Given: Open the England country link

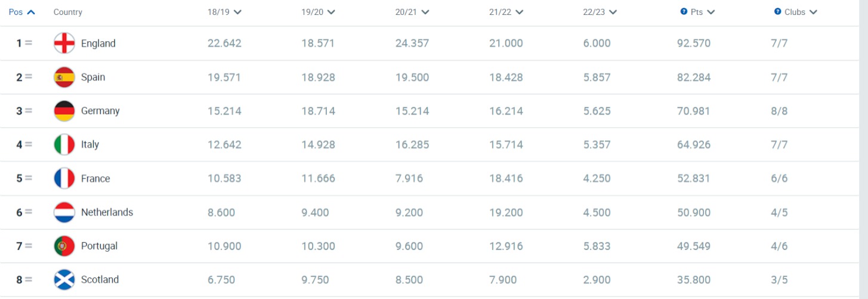Looking at the screenshot, I should click(x=98, y=43).
